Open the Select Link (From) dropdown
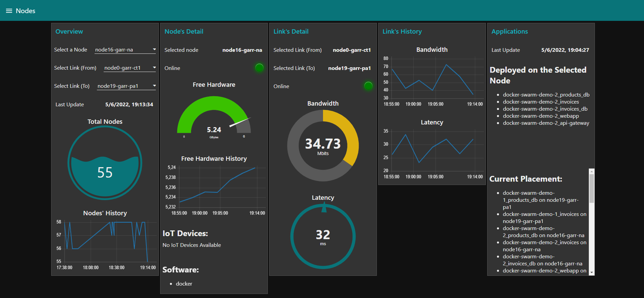 click(x=130, y=68)
